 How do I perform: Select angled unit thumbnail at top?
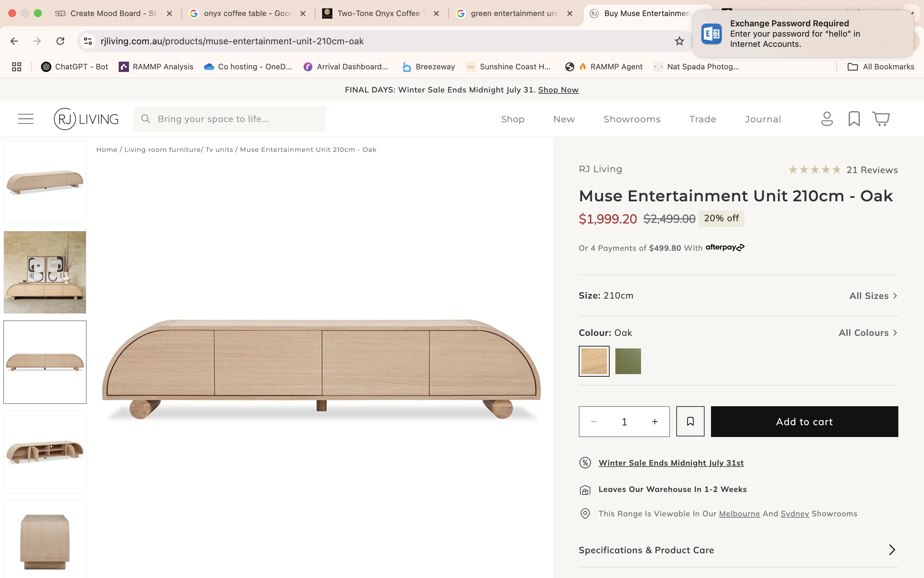[x=45, y=182]
